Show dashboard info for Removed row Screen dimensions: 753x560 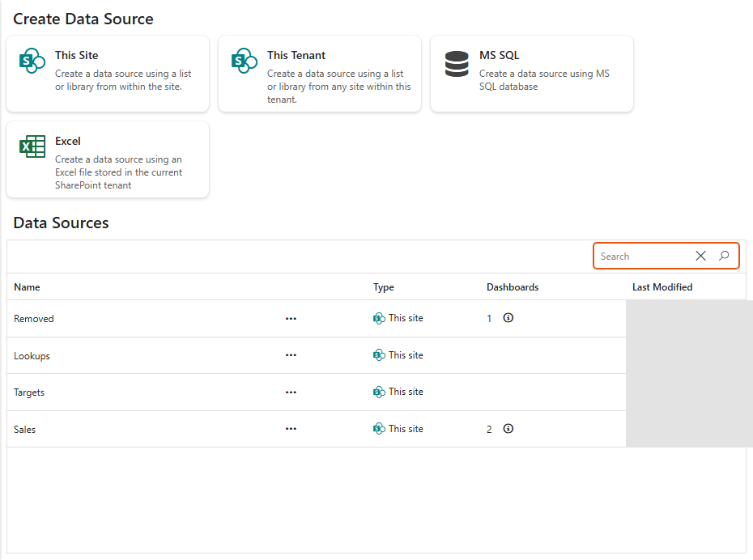coord(508,318)
